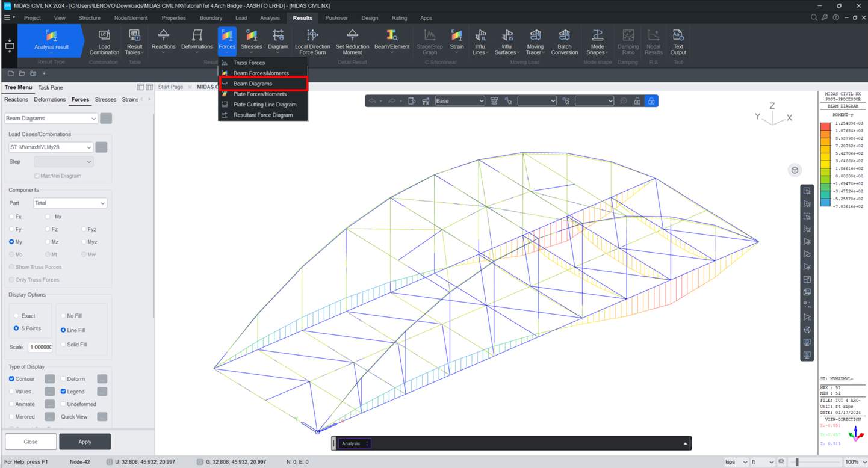
Task: Open Local Direction Force Sum
Action: tap(312, 42)
